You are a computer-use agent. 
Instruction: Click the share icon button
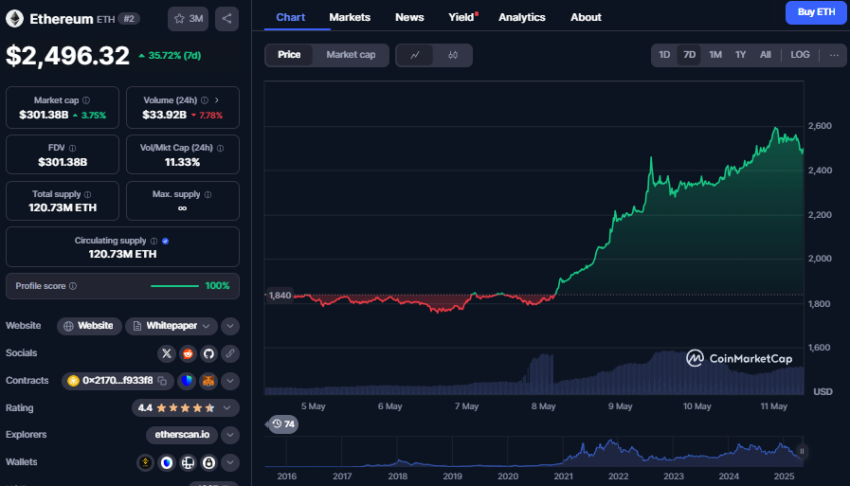coord(227,18)
